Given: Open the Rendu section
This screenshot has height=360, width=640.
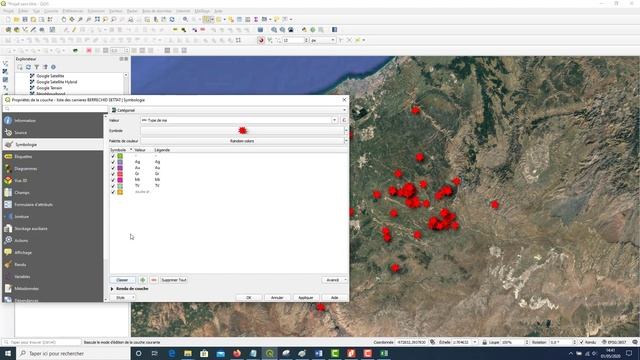Looking at the screenshot, I should point(53,264).
